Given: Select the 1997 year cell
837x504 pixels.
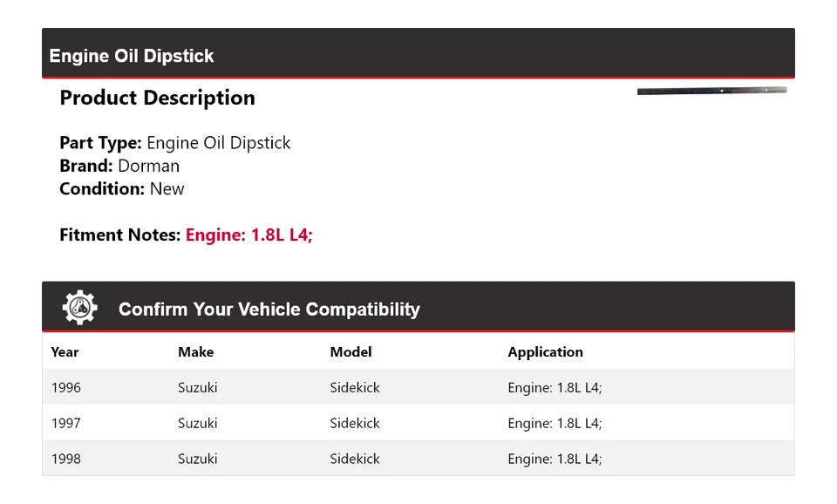Looking at the screenshot, I should coord(65,423).
